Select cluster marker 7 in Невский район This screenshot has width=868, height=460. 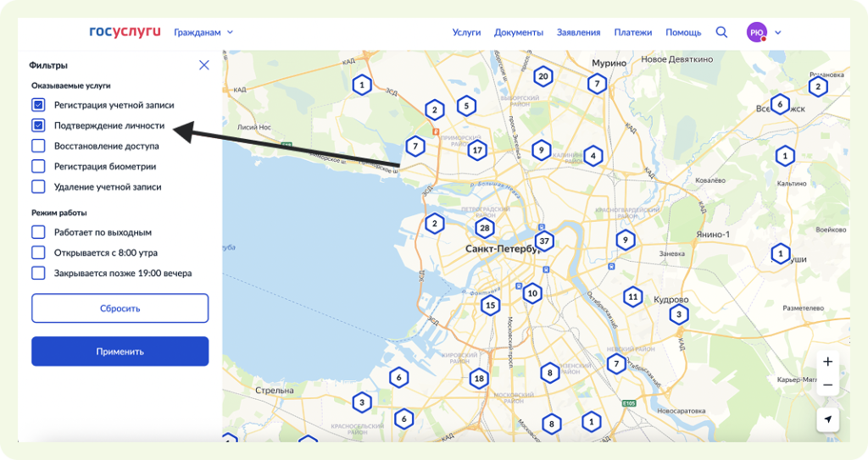pos(616,363)
